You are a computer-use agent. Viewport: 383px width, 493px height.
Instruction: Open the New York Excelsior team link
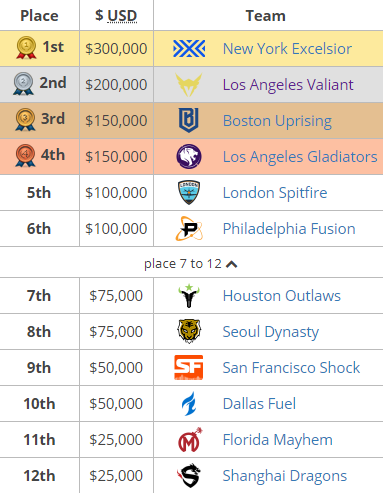point(287,49)
